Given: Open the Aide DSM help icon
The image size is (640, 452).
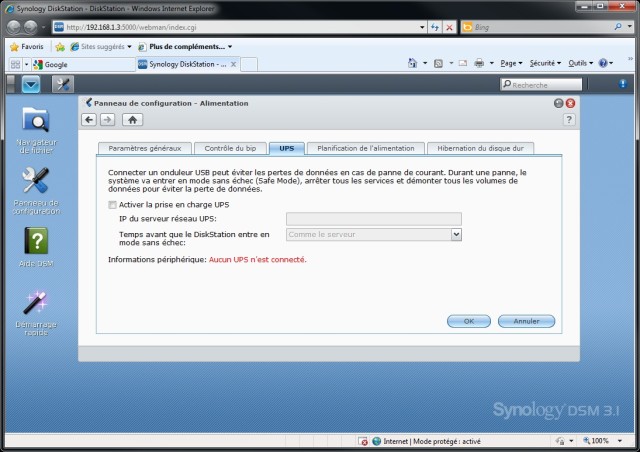Looking at the screenshot, I should pyautogui.click(x=36, y=242).
